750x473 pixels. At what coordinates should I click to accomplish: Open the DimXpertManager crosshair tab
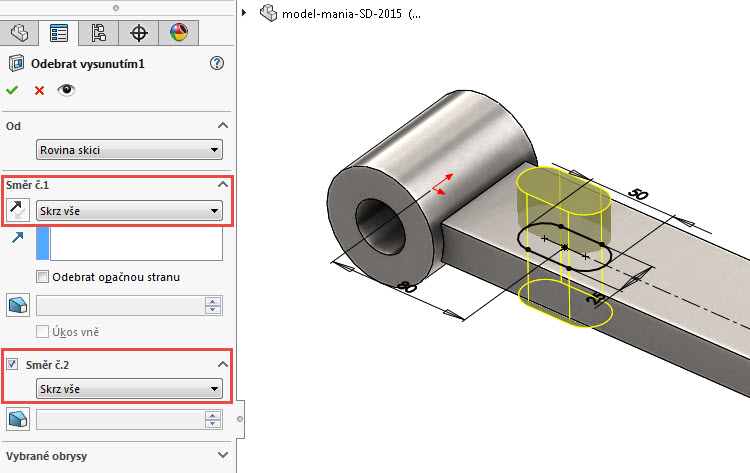click(x=139, y=33)
